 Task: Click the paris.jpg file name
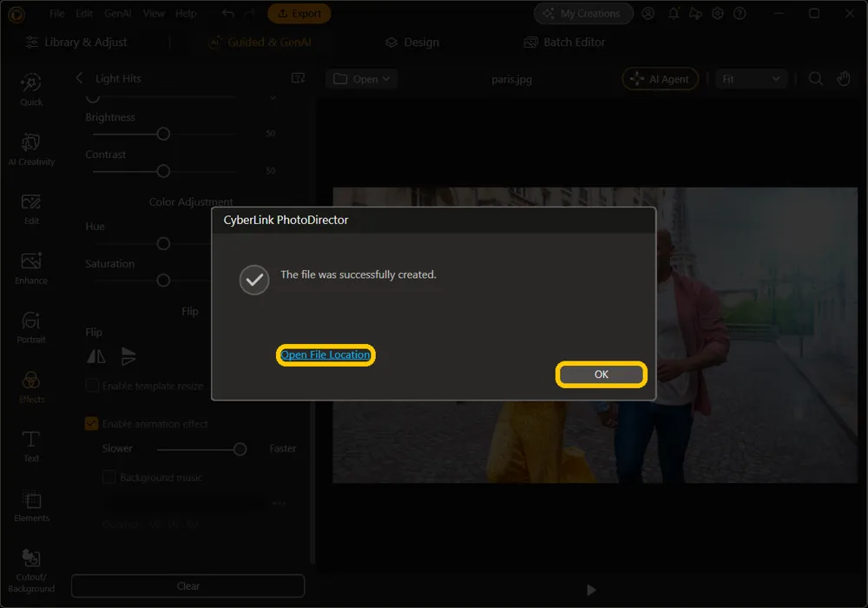pyautogui.click(x=511, y=79)
